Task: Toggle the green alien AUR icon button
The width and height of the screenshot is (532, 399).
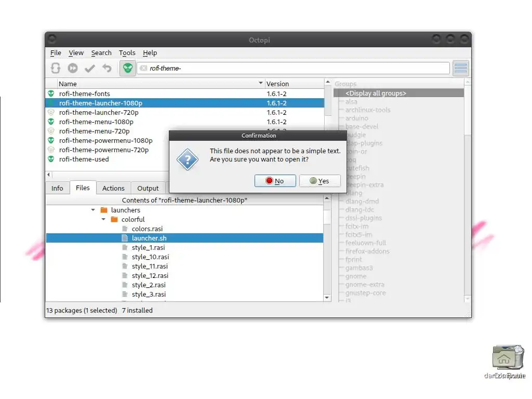Action: click(x=128, y=68)
